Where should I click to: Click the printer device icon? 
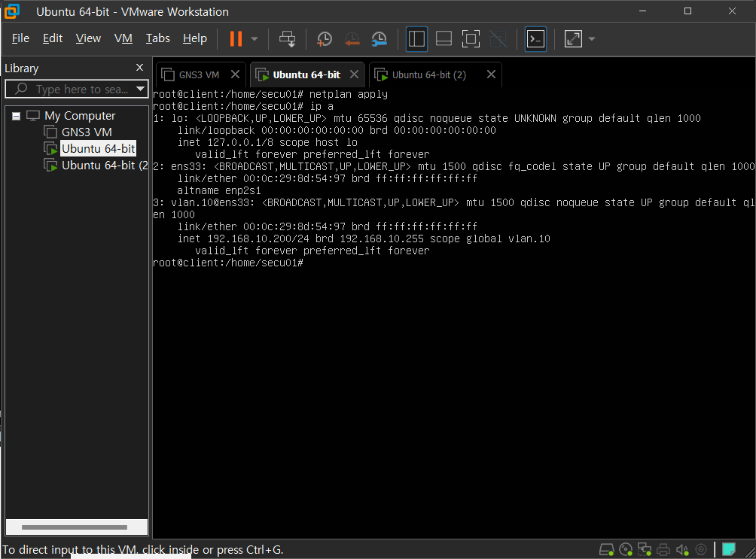click(663, 549)
